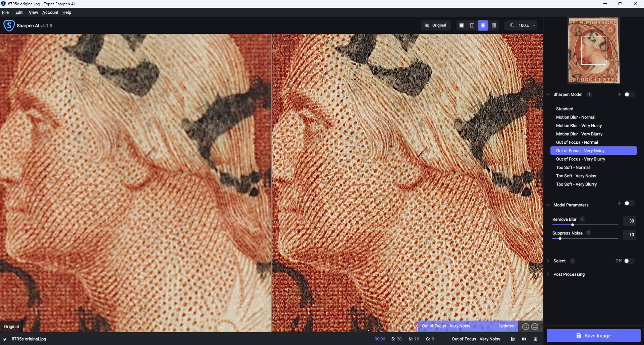Click the preview split divider line
Viewport: 644px width, 345px height.
tap(272, 183)
